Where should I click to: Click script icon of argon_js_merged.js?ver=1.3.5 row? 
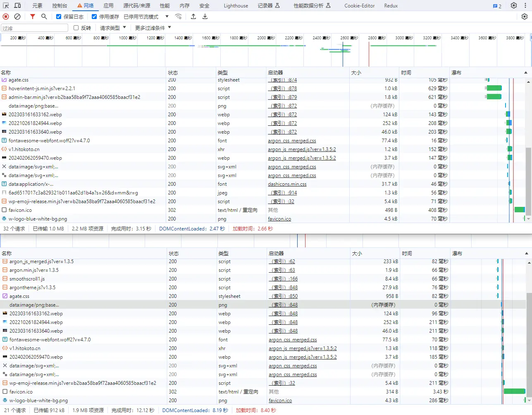tap(5, 261)
